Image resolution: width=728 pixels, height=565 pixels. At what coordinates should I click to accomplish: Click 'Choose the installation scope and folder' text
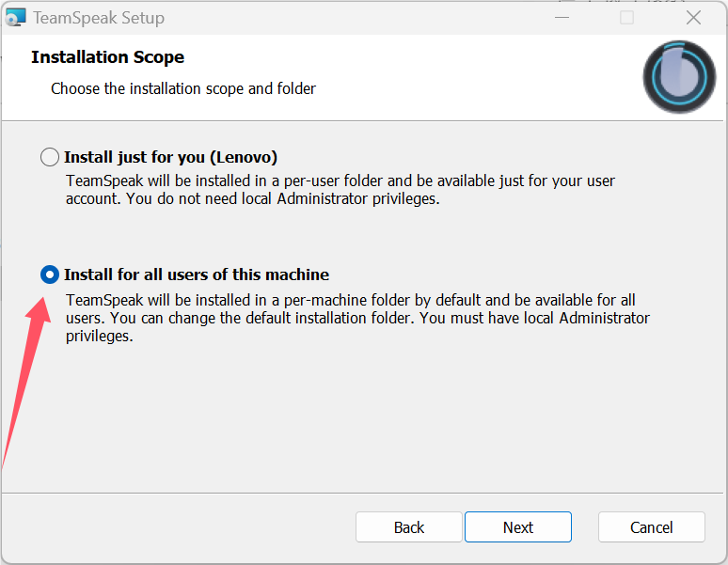coord(183,88)
